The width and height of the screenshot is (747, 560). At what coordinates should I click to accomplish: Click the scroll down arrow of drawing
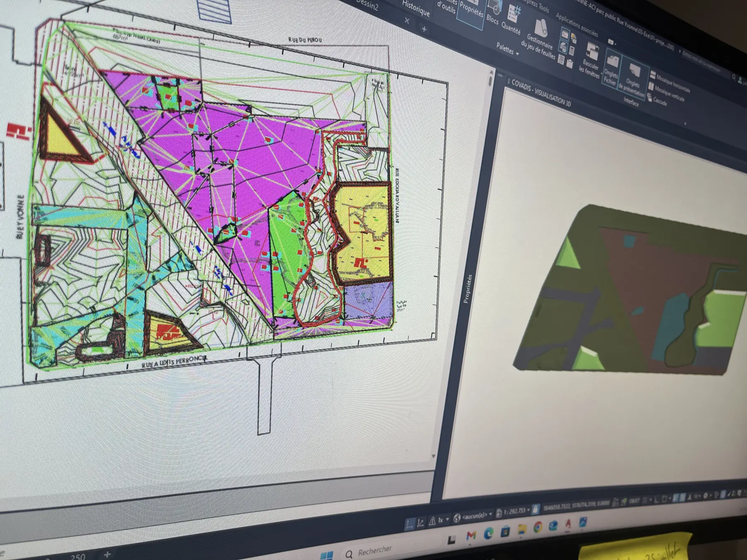434,456
